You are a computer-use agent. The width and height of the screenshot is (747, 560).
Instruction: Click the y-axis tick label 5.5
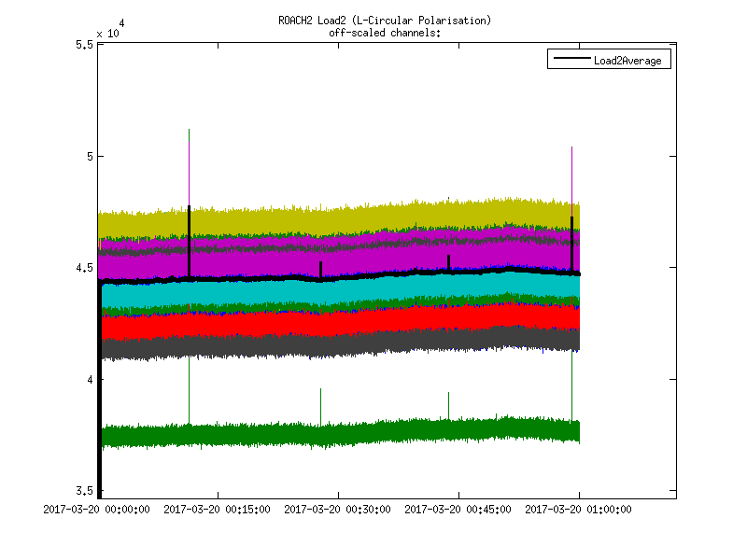83,44
